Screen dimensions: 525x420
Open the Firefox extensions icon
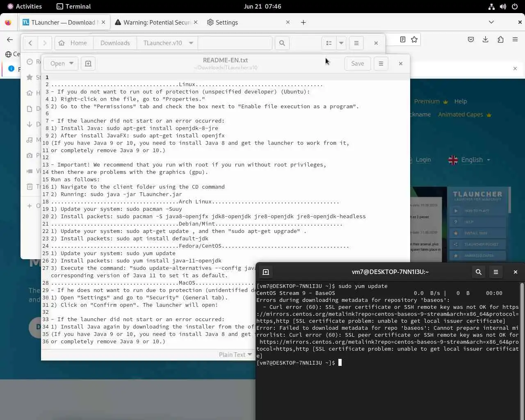[500, 39]
